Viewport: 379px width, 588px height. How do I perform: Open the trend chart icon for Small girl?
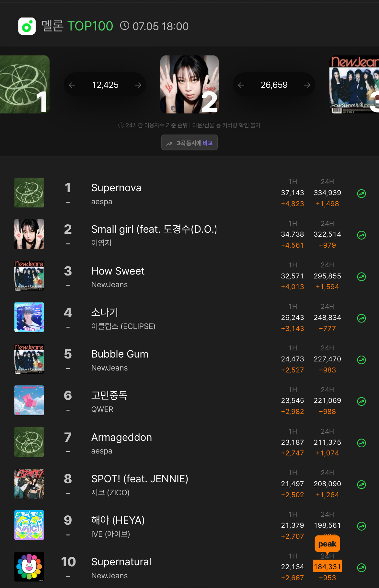click(362, 235)
